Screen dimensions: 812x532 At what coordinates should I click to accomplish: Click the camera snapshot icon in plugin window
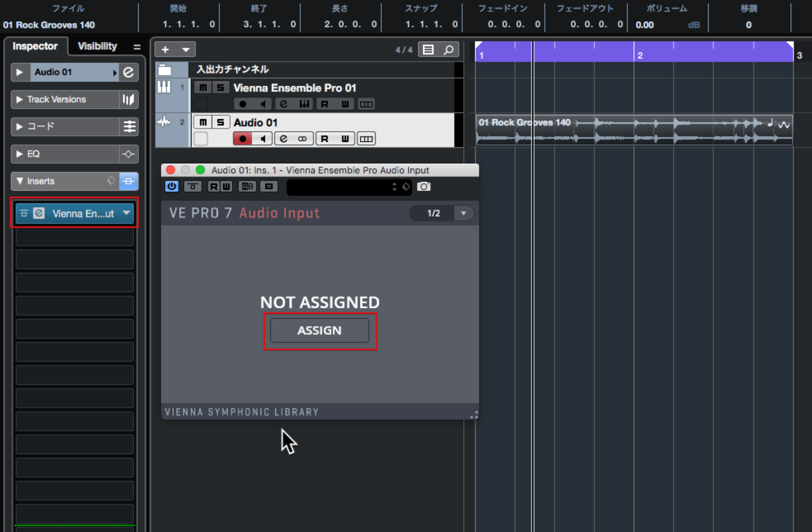pos(424,186)
